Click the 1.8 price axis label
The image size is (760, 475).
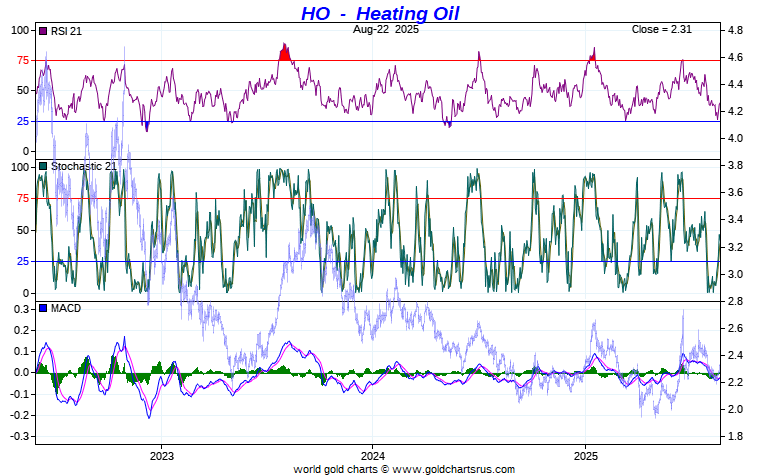(x=735, y=437)
